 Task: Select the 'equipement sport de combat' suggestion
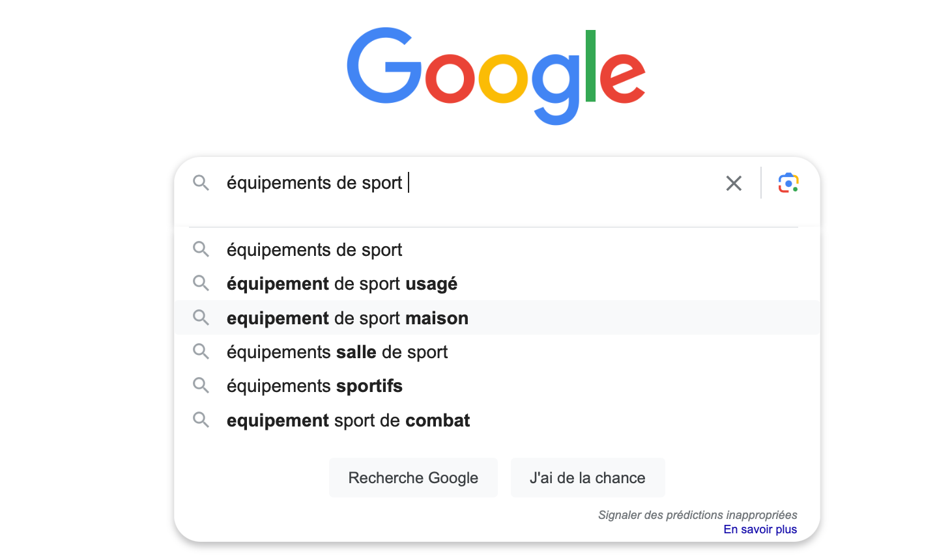(497, 420)
